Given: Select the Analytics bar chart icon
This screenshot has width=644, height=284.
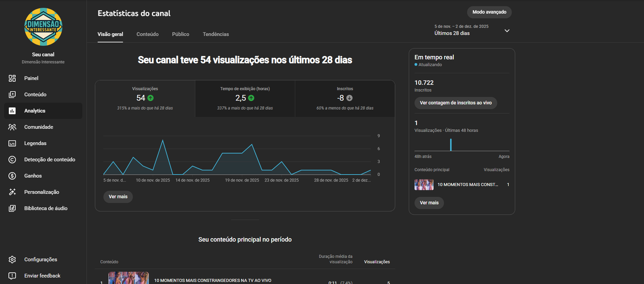Looking at the screenshot, I should pyautogui.click(x=12, y=111).
